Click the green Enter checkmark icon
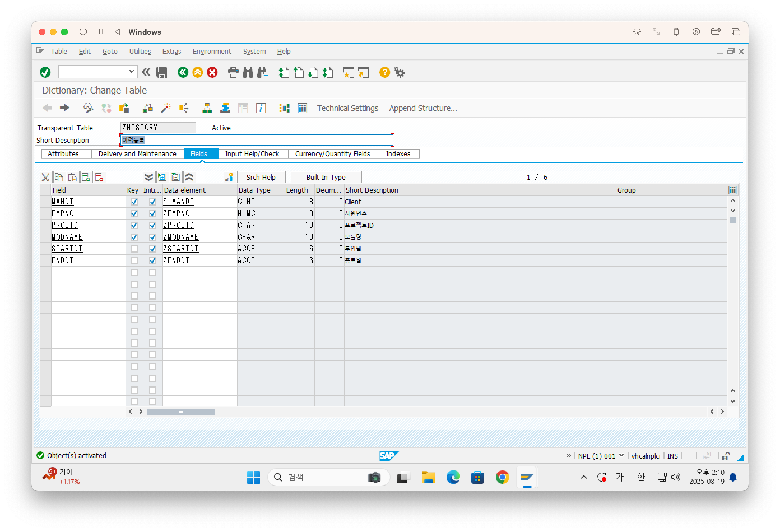The width and height of the screenshot is (780, 532). point(45,72)
